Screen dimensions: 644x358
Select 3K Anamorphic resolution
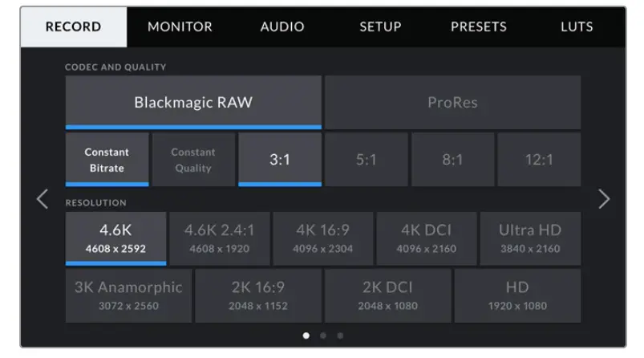(x=128, y=296)
